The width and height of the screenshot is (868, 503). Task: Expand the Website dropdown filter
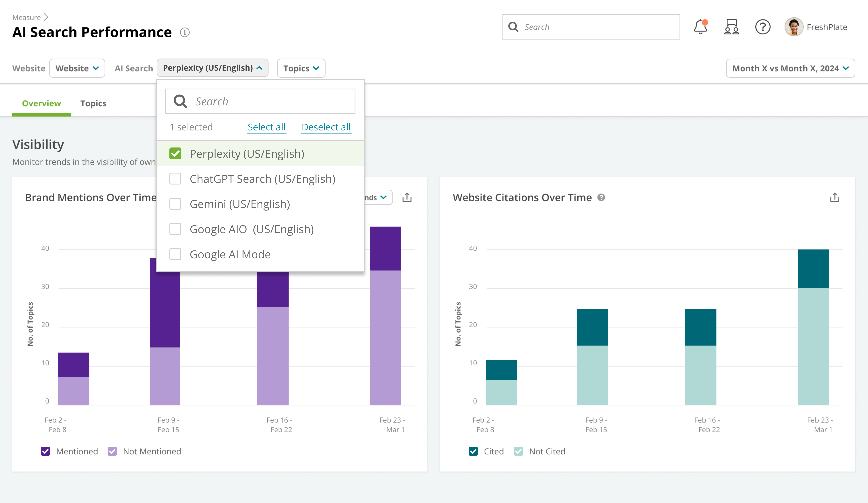coord(77,68)
